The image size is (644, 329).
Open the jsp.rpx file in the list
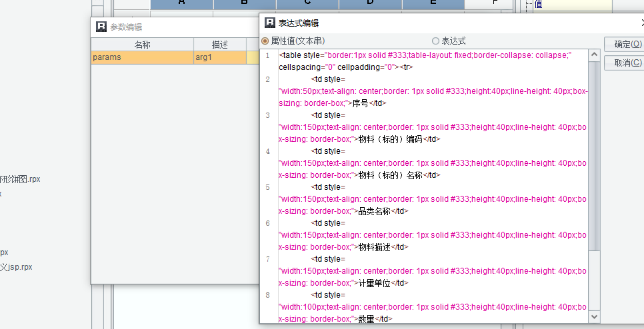pos(16,267)
